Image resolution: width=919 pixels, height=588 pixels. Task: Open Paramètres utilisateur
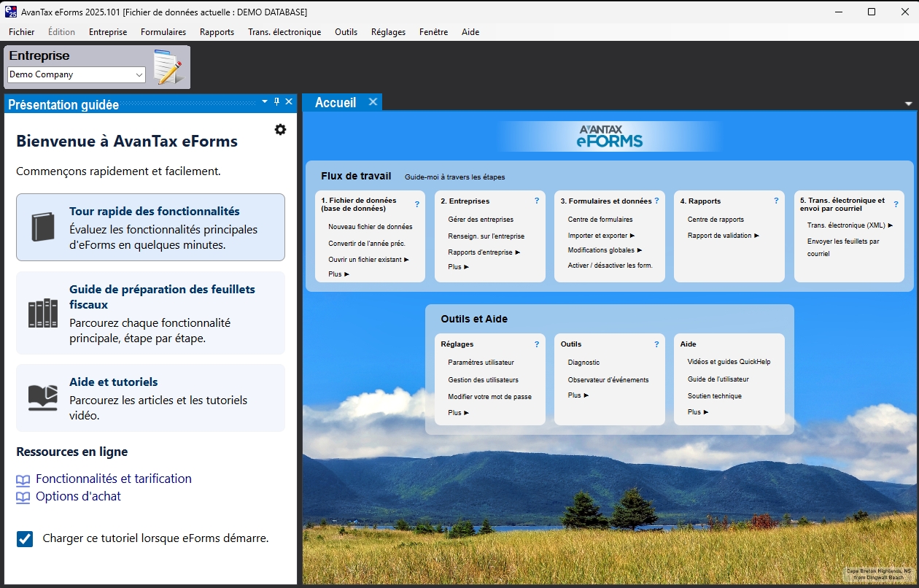click(481, 363)
